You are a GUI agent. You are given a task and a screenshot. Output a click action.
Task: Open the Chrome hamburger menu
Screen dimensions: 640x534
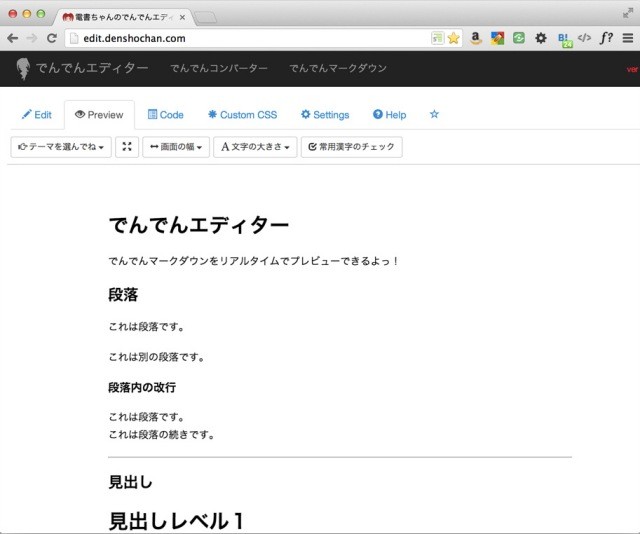[x=628, y=38]
